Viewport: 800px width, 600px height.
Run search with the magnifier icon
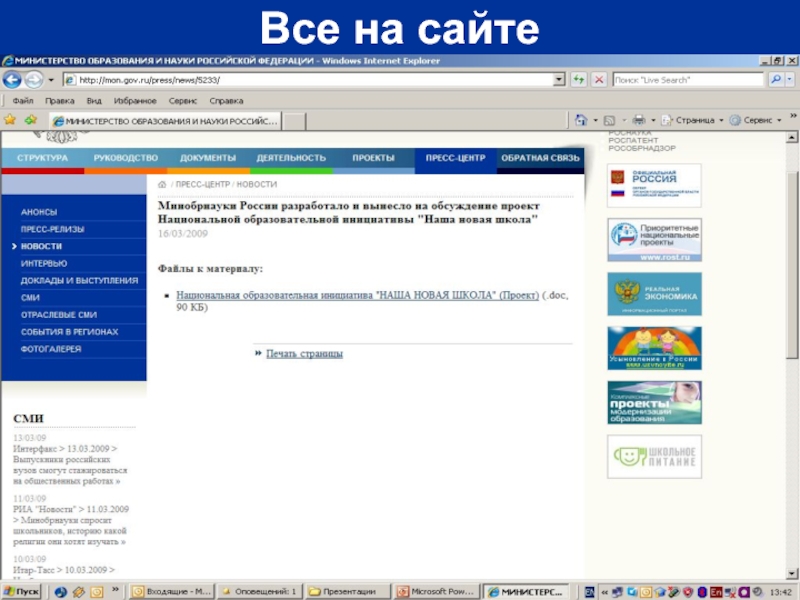[x=776, y=80]
